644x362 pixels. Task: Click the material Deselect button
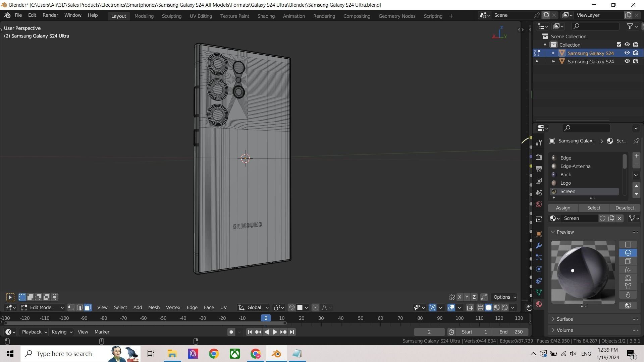pyautogui.click(x=625, y=208)
